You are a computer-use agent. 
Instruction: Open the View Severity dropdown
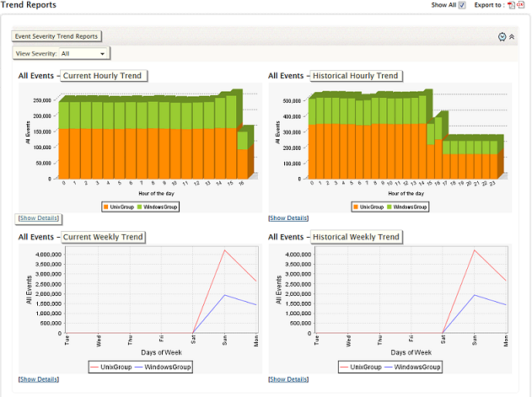pos(83,54)
